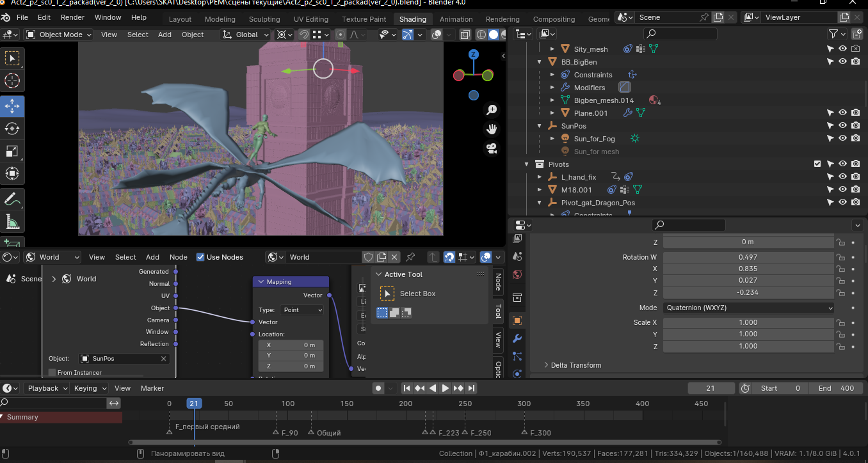Tick the From Instancer checkbox

point(52,372)
